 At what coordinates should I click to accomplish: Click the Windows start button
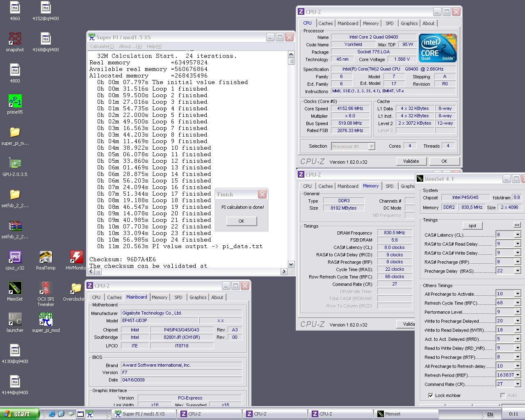click(x=20, y=414)
